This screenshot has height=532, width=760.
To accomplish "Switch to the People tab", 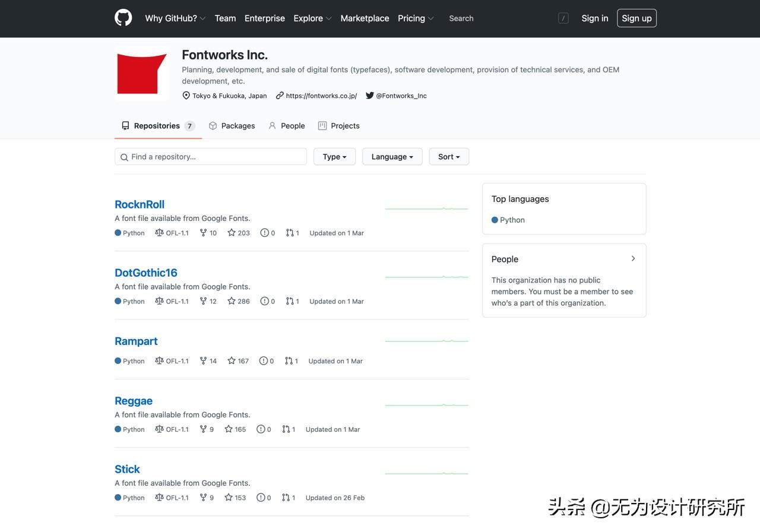I will [286, 126].
